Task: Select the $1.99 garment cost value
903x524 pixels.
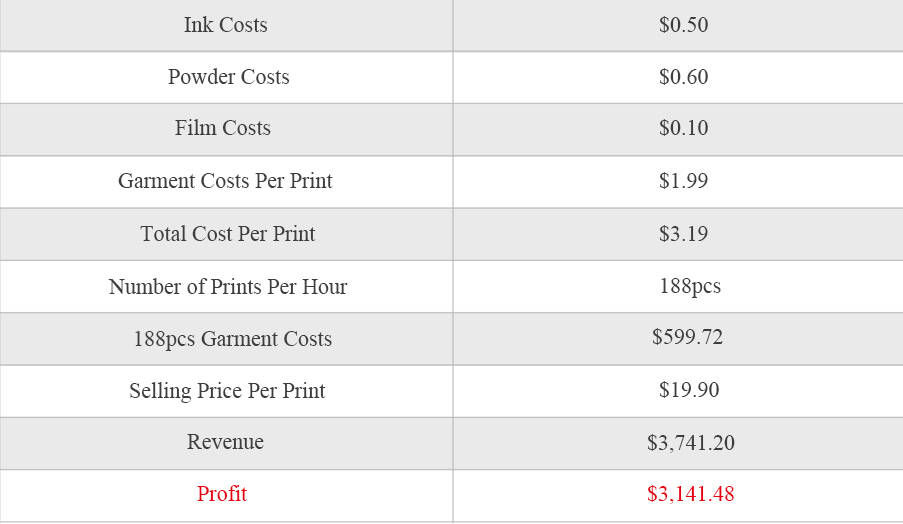Action: 683,181
